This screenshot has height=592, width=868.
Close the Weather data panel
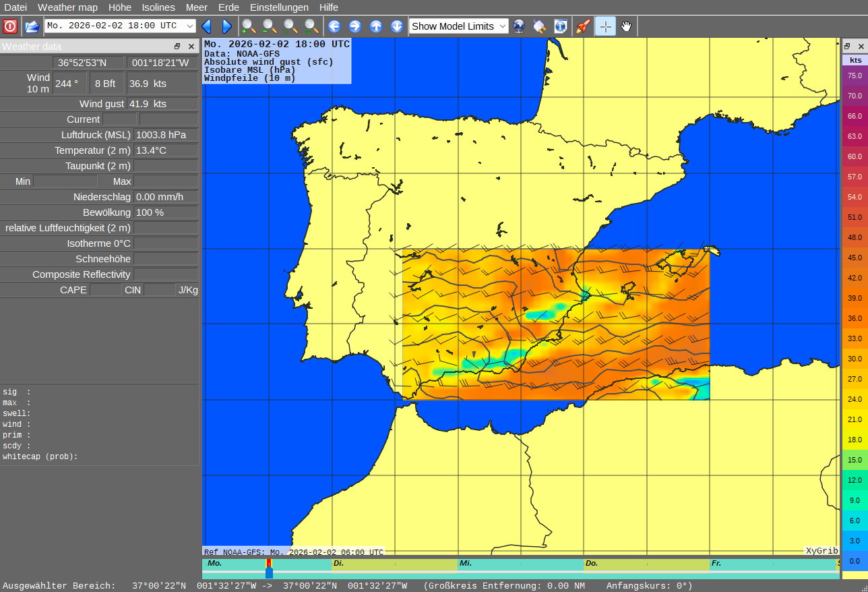pyautogui.click(x=191, y=47)
